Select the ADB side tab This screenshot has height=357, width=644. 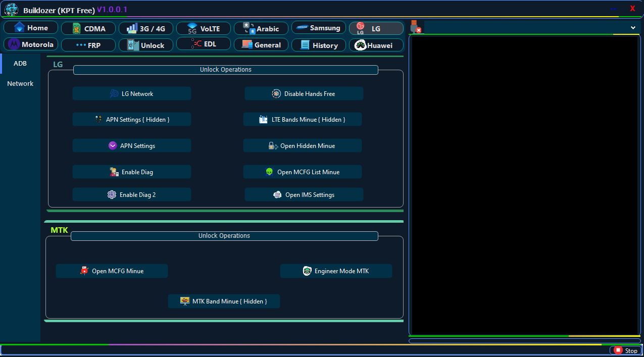(20, 64)
